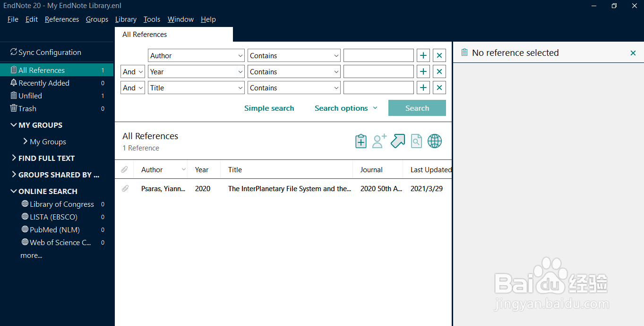The image size is (644, 326).
Task: Click the Find Full Text document icon
Action: click(416, 141)
